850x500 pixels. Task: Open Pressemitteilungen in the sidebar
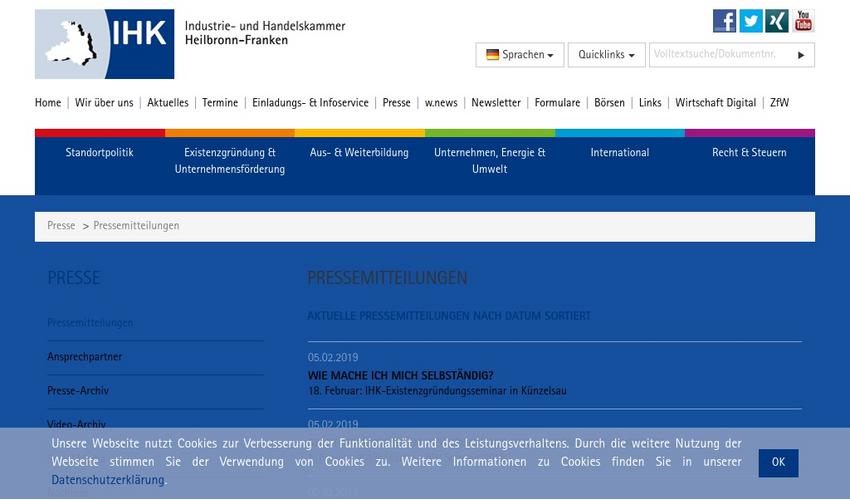[90, 323]
